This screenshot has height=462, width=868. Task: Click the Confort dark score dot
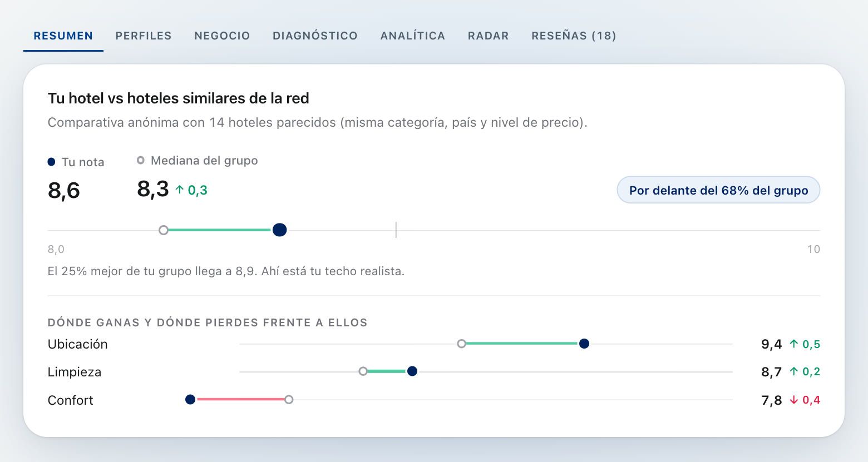[190, 399]
